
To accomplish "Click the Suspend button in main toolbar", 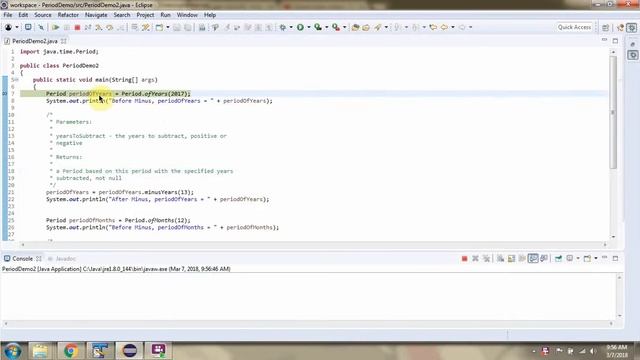I will click(67, 27).
